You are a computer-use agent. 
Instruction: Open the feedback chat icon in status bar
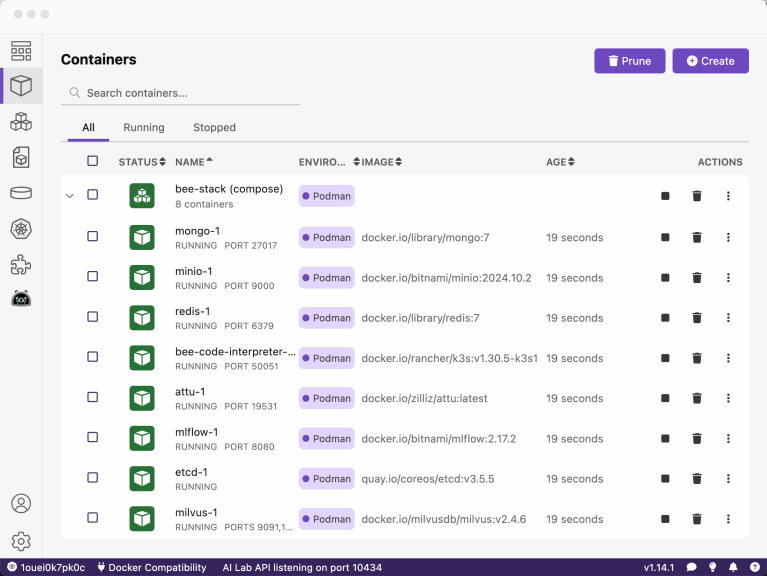click(x=691, y=567)
